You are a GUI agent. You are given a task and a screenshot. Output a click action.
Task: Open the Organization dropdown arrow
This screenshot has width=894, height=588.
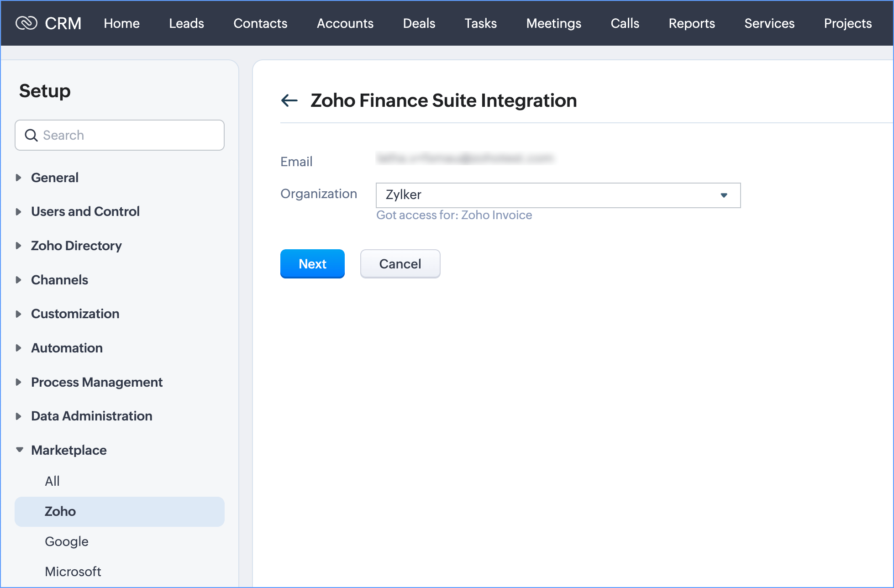tap(724, 195)
